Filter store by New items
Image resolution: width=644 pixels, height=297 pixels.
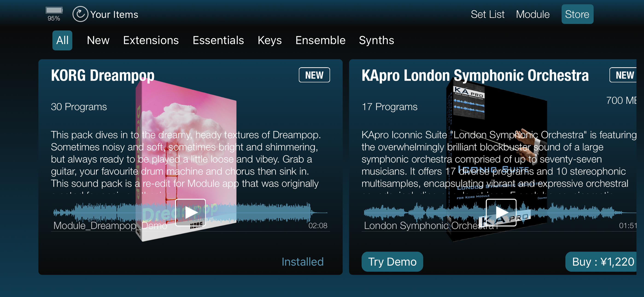[x=98, y=41]
